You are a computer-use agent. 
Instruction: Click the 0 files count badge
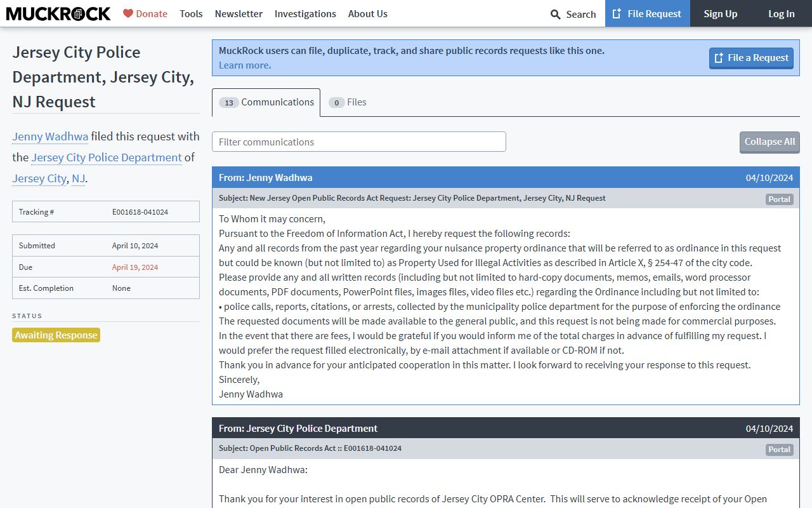click(336, 102)
